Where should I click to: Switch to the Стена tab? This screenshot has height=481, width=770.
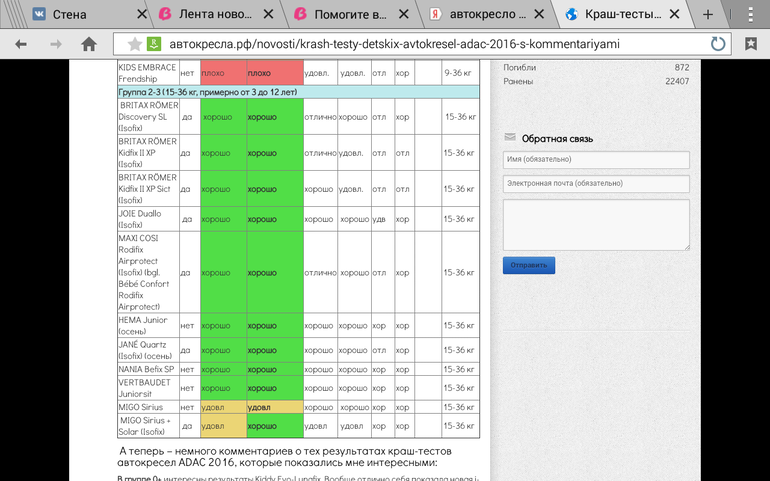68,15
